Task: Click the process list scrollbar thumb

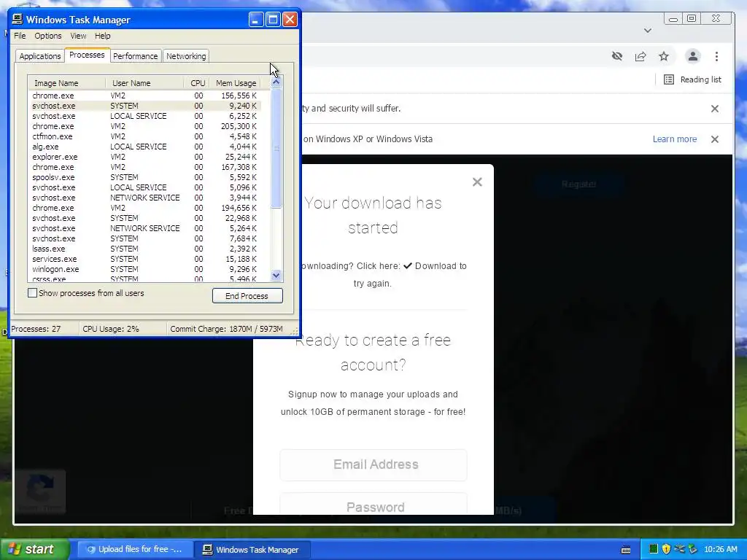Action: (x=276, y=147)
